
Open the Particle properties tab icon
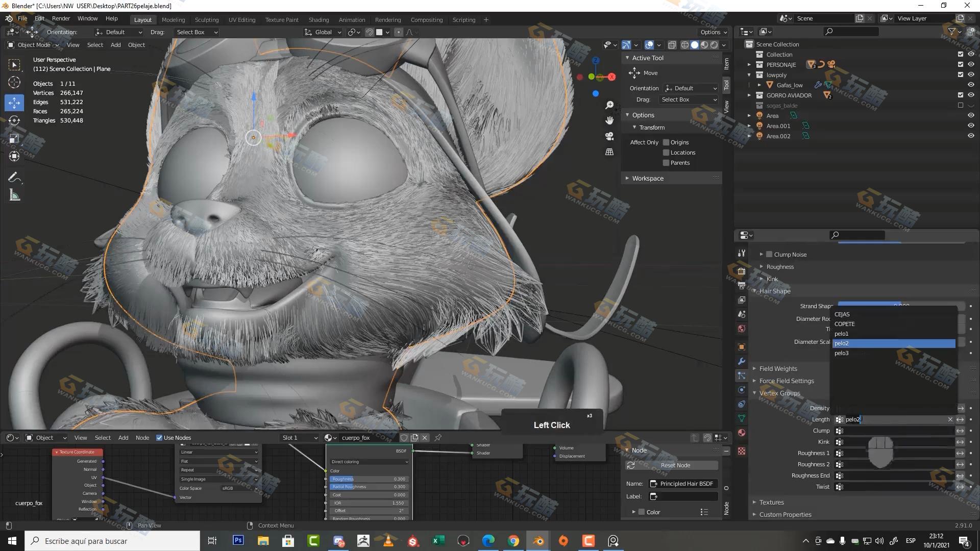tap(742, 375)
